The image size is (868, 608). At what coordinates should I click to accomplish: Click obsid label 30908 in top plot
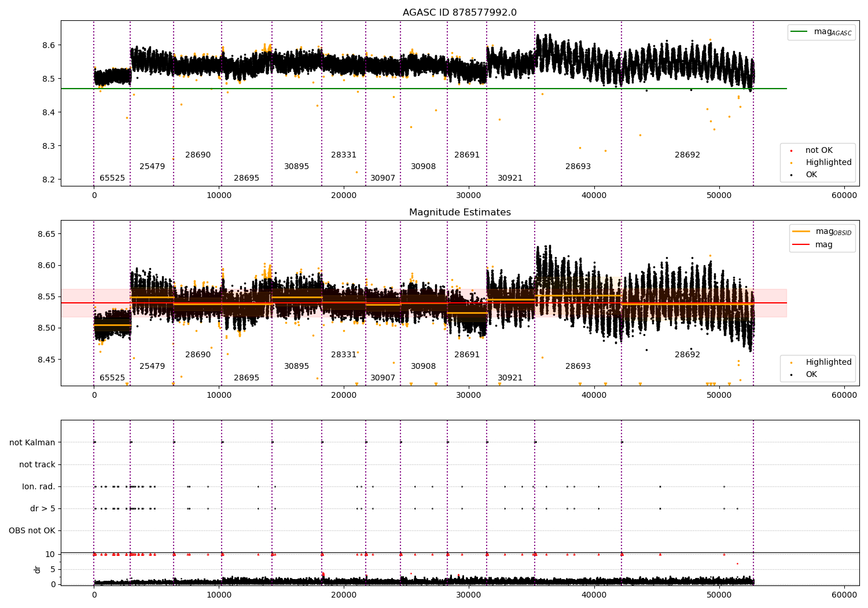[x=424, y=167]
